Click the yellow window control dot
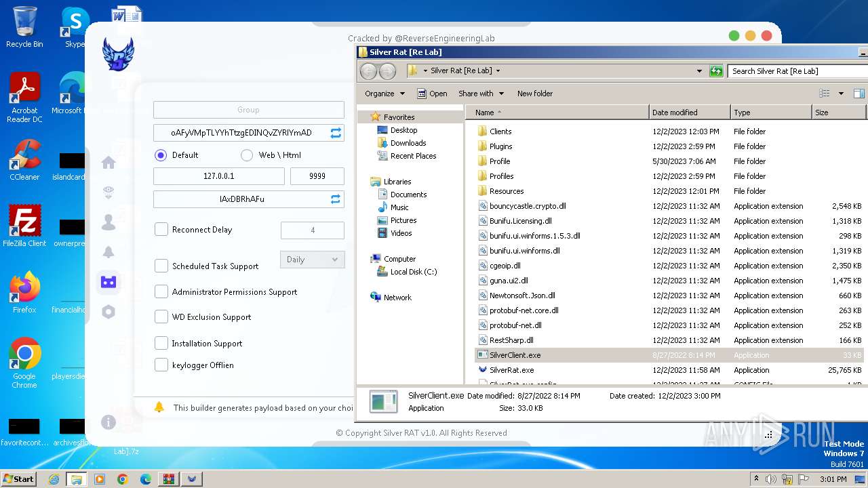This screenshot has height=488, width=868. click(750, 35)
